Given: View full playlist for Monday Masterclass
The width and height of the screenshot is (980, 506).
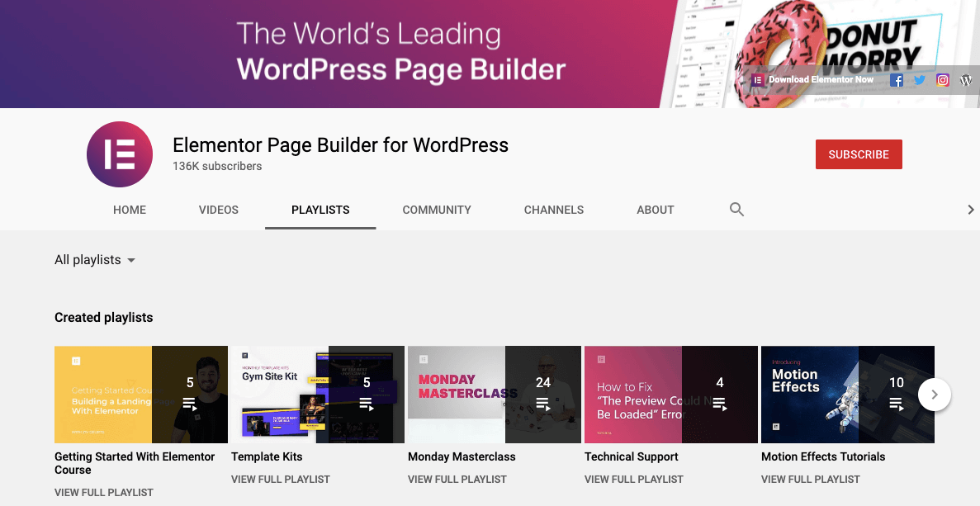Looking at the screenshot, I should 457,479.
